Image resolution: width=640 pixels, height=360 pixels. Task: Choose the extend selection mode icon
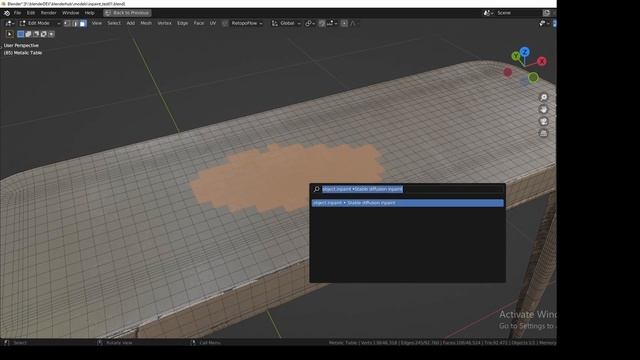click(29, 34)
